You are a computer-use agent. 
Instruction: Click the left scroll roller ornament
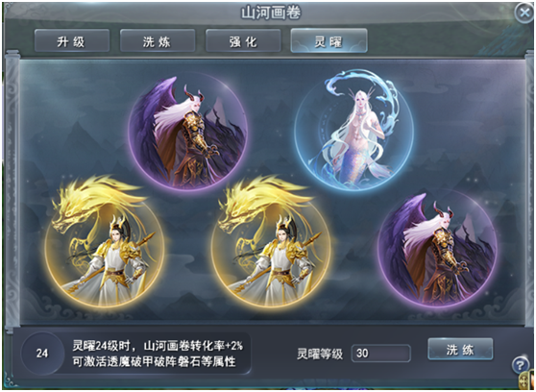pos(12,191)
